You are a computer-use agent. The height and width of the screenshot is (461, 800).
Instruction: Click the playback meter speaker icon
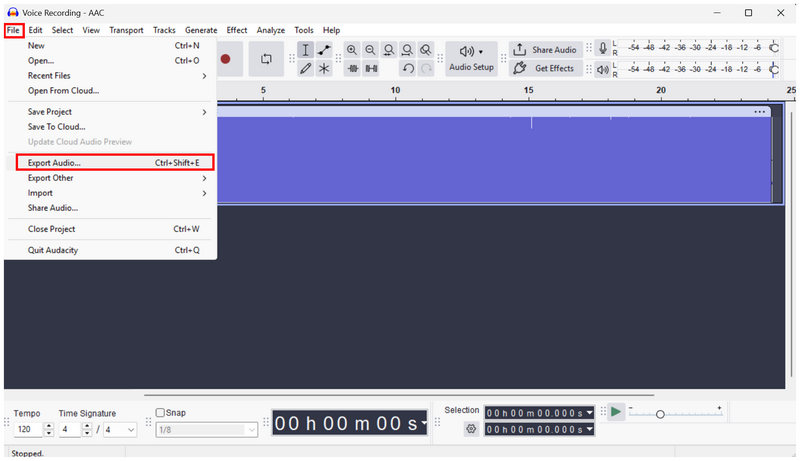coord(603,69)
